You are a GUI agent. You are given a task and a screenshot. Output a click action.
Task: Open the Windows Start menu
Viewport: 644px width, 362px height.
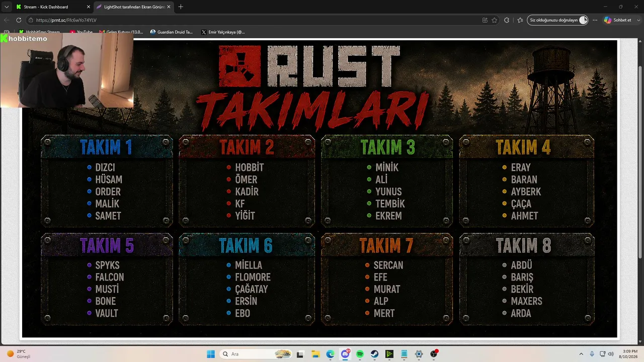pyautogui.click(x=211, y=354)
